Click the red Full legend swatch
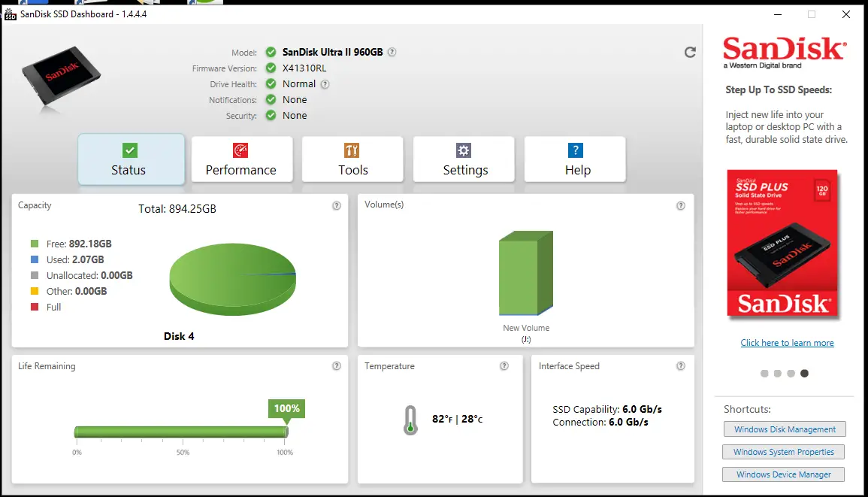This screenshot has width=868, height=497. pos(35,307)
